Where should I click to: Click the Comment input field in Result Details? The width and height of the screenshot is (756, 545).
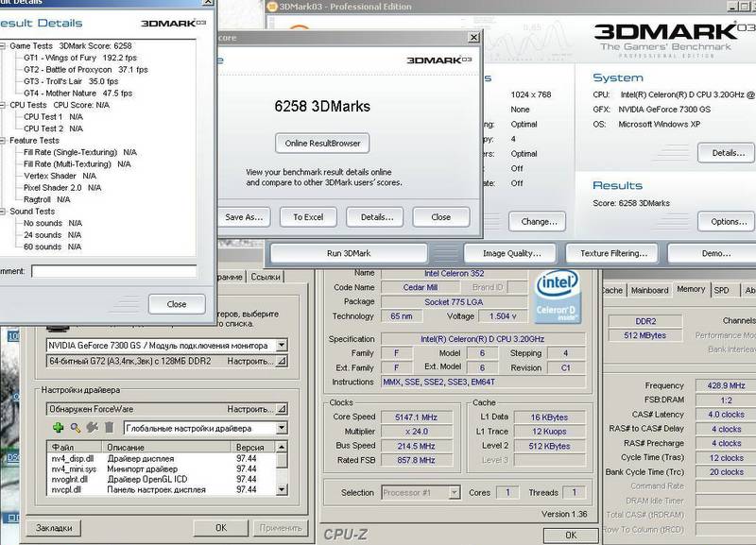pyautogui.click(x=113, y=271)
